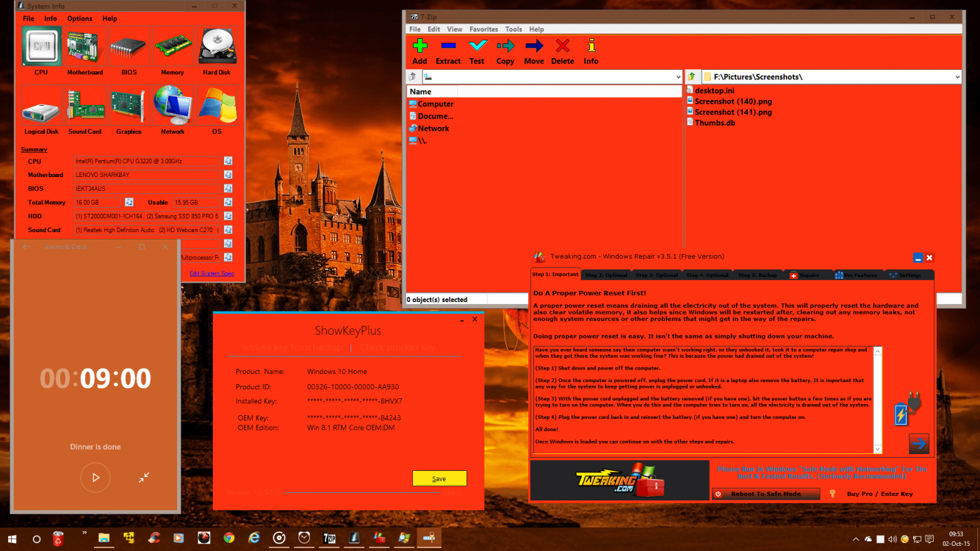Open the CPU category in System Info
Viewport: 980px width, 551px height.
point(41,46)
